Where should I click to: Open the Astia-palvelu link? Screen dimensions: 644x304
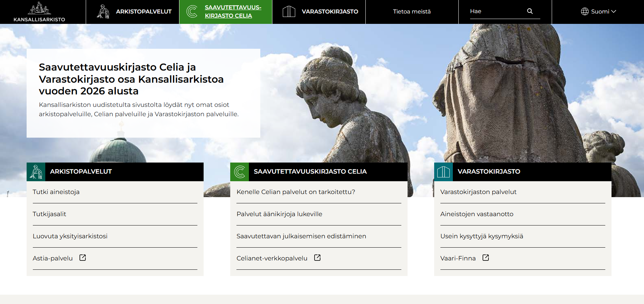point(53,258)
